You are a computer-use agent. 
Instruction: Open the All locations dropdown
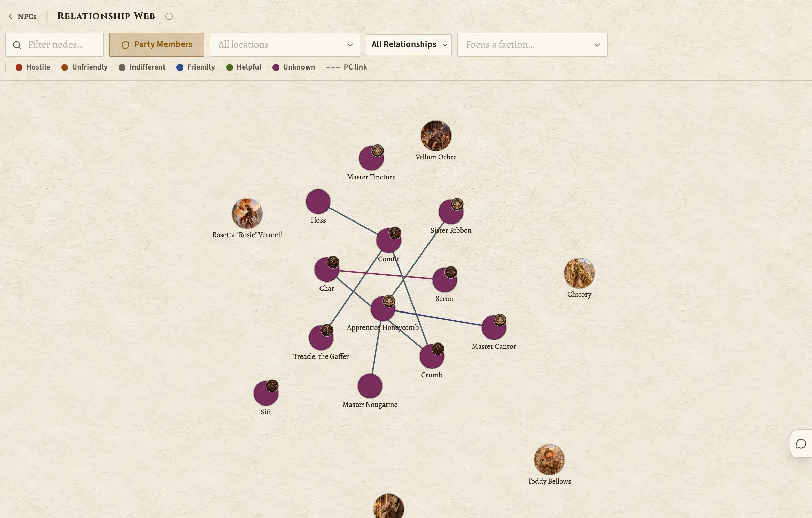(285, 45)
